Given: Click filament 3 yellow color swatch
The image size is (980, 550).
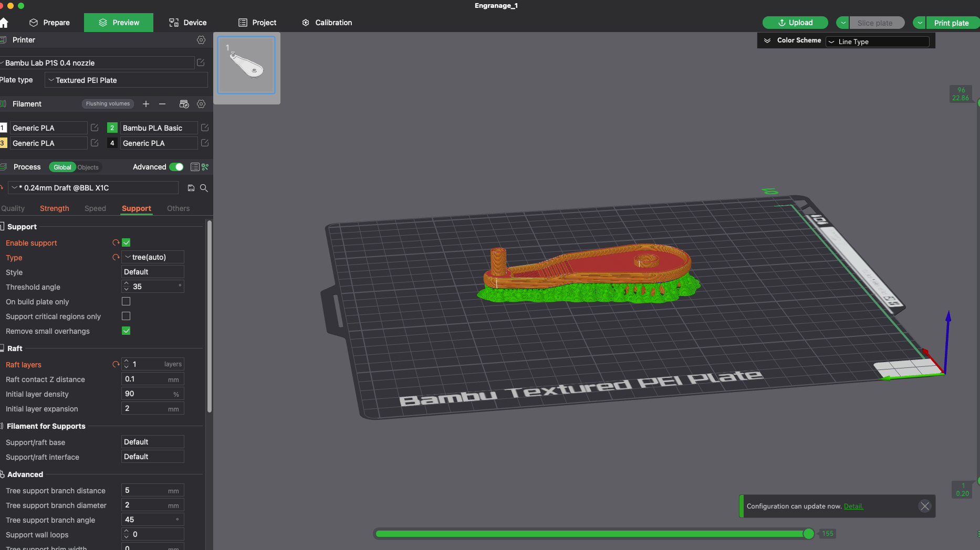Looking at the screenshot, I should pyautogui.click(x=3, y=143).
